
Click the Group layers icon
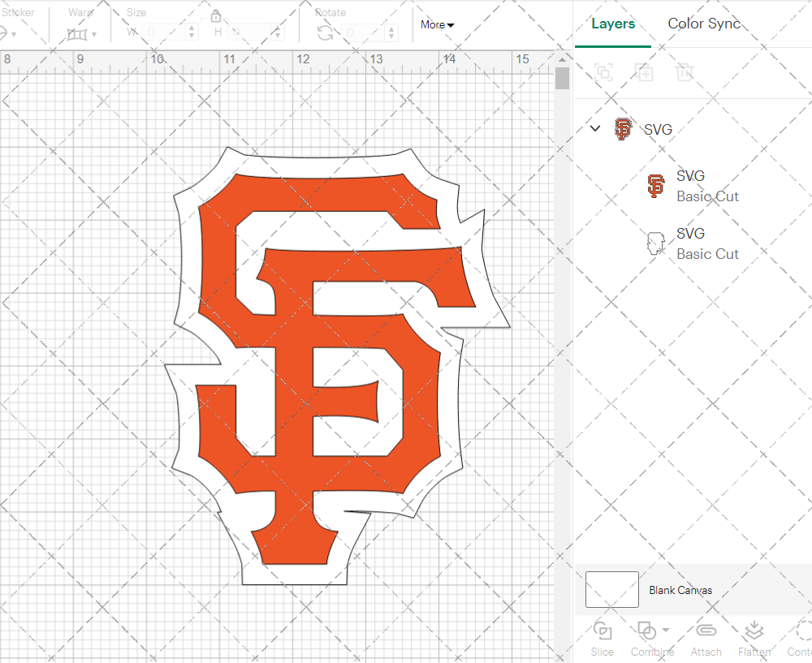(603, 72)
